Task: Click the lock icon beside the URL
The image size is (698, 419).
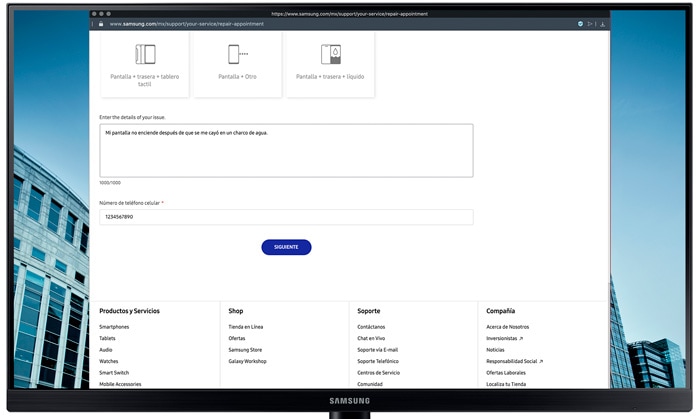Action: tap(101, 23)
